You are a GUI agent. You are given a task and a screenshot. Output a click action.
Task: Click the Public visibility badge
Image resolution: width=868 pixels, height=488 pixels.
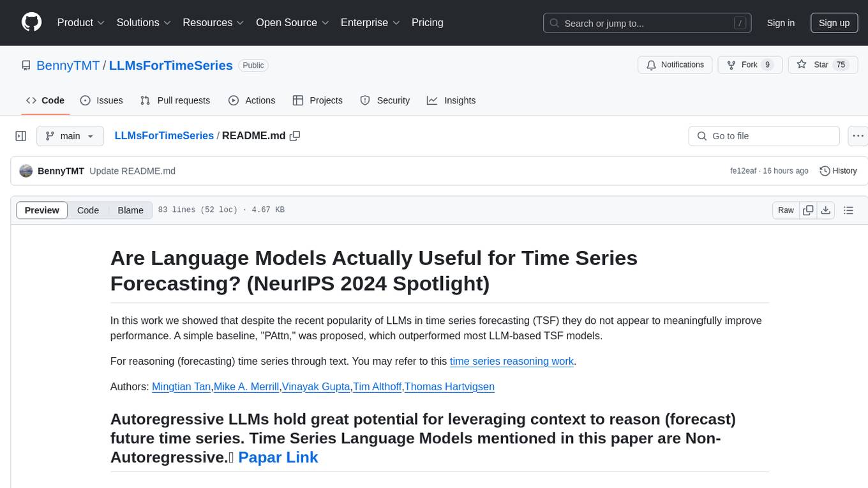[253, 65]
